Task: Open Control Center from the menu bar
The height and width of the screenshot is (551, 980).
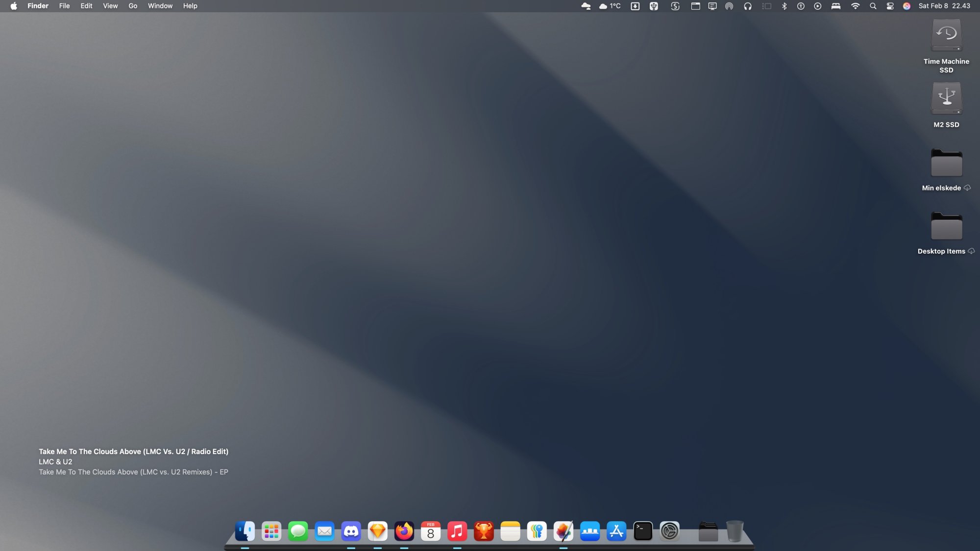Action: tap(890, 6)
